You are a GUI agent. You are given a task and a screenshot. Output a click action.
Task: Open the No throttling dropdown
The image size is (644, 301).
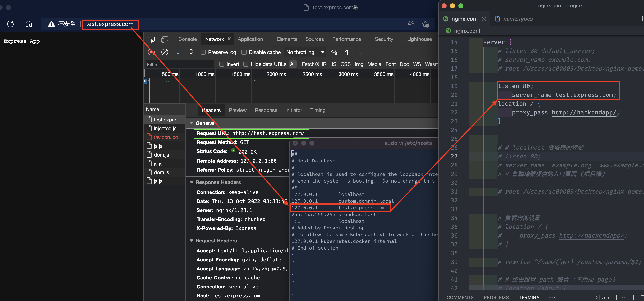305,52
